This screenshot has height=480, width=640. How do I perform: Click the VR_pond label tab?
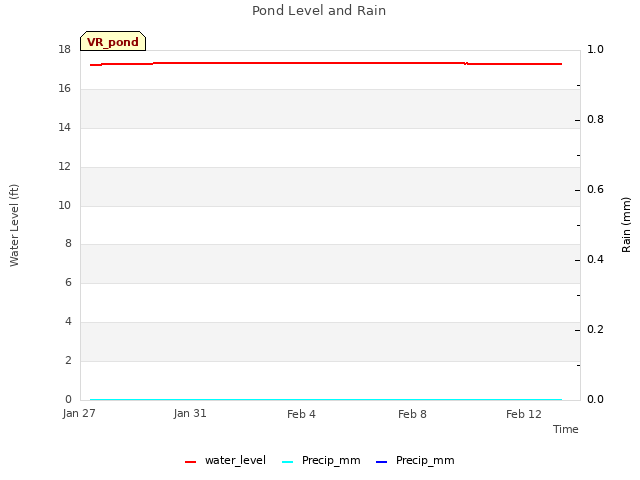pyautogui.click(x=113, y=41)
